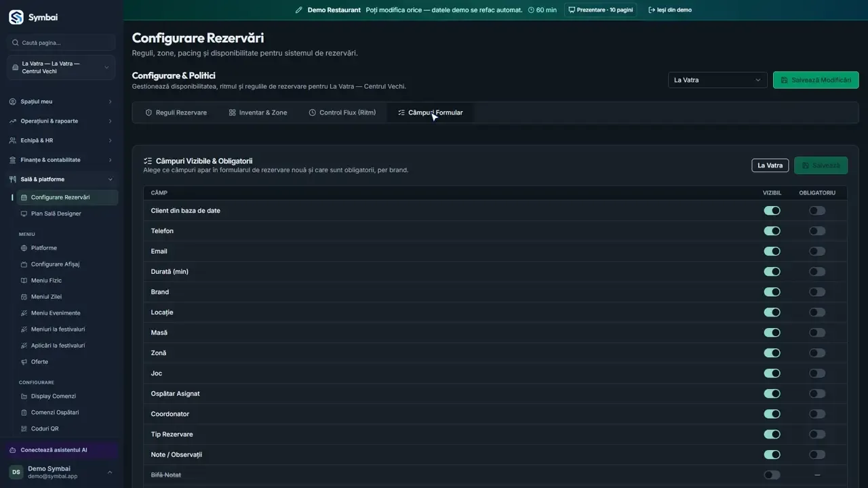Click Salvează button in fields panel
The image size is (868, 488).
tap(821, 165)
